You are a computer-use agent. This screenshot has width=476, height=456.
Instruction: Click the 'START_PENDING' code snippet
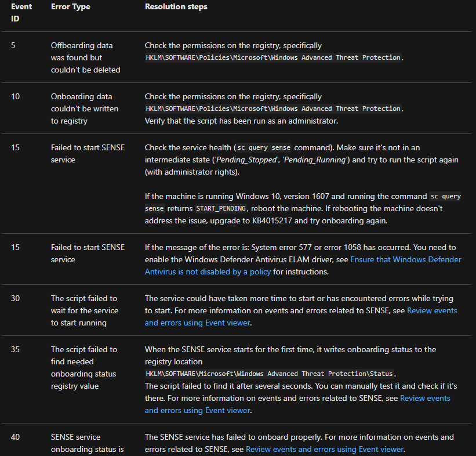221,209
